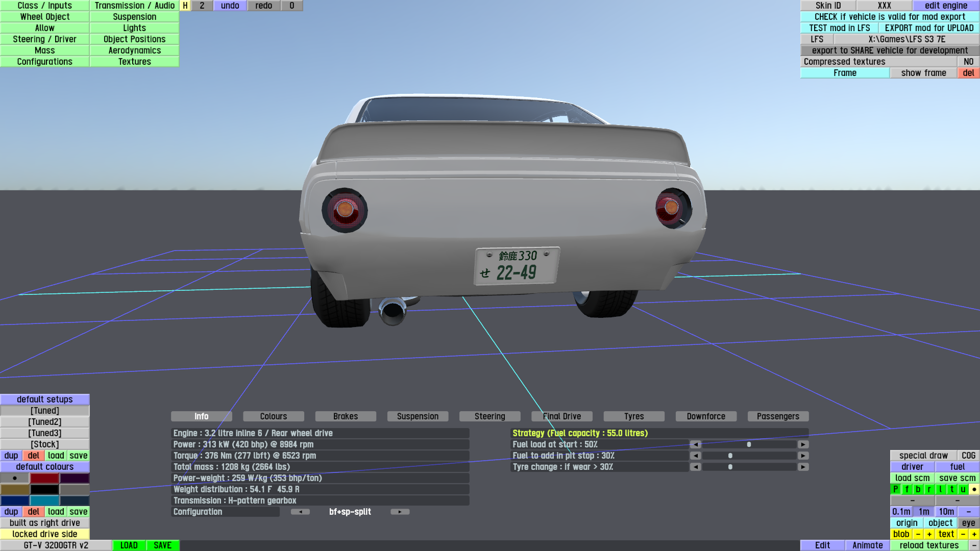Click the left arrow for Tyre change wear
The width and height of the screenshot is (980, 551).
click(x=695, y=467)
